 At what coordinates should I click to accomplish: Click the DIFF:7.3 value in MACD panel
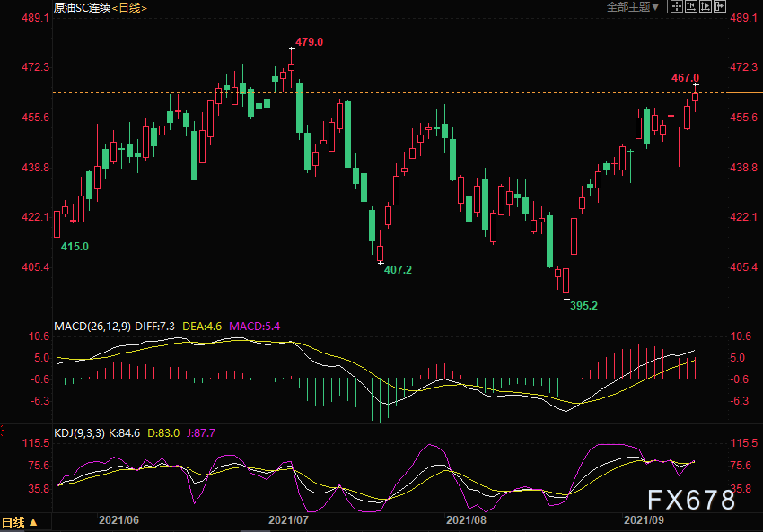pos(158,326)
